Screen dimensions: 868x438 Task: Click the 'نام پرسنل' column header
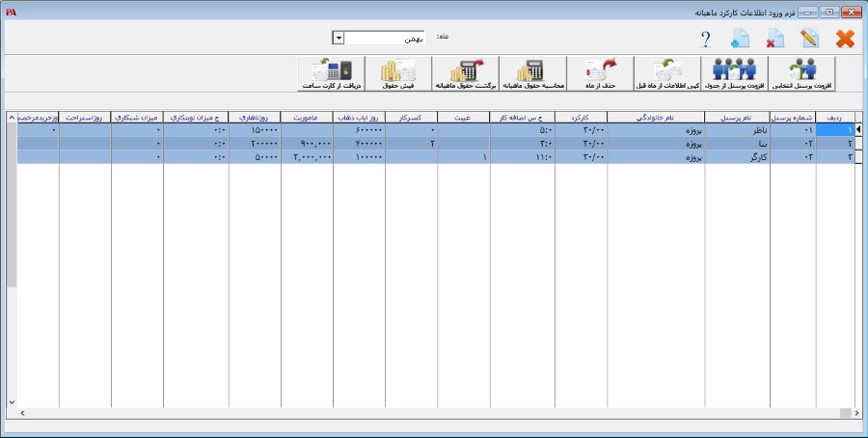[738, 117]
